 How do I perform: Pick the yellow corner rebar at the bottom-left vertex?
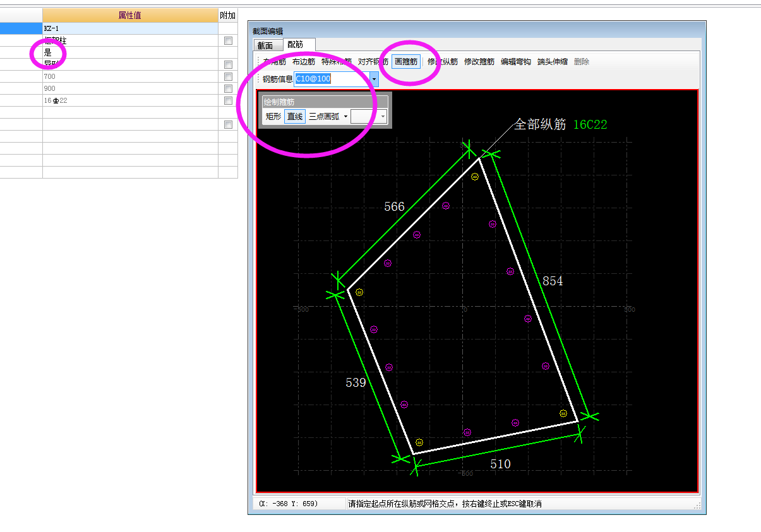(x=419, y=442)
